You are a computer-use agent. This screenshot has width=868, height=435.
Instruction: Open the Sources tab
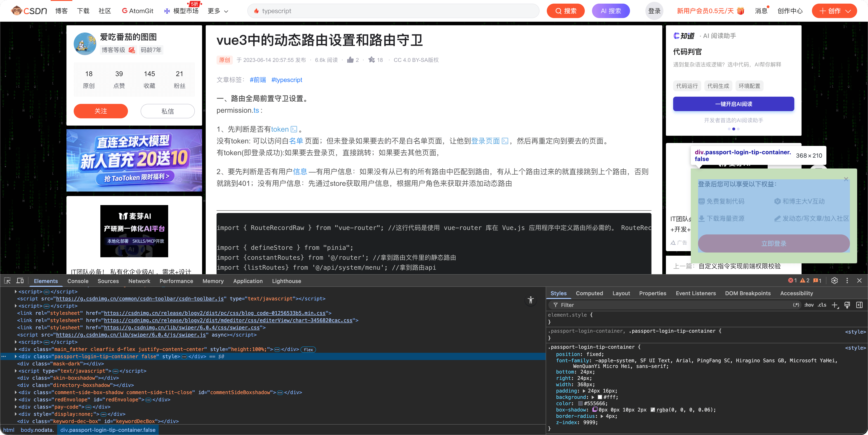108,281
